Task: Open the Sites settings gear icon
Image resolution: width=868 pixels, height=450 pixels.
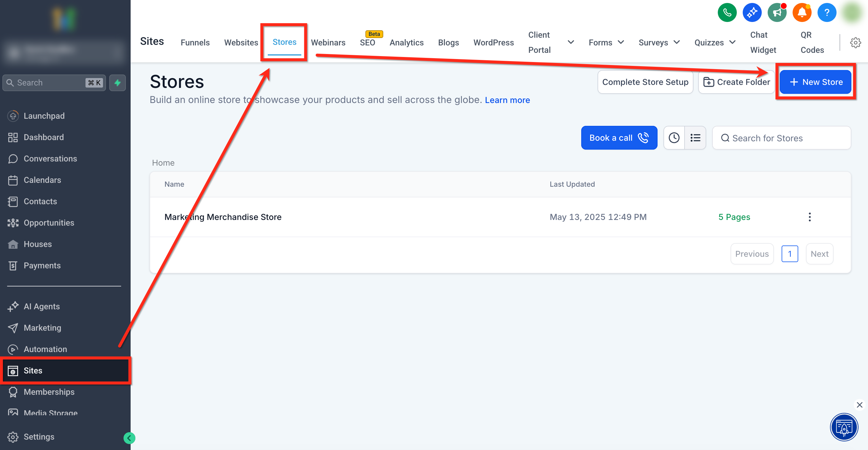Action: pyautogui.click(x=855, y=43)
